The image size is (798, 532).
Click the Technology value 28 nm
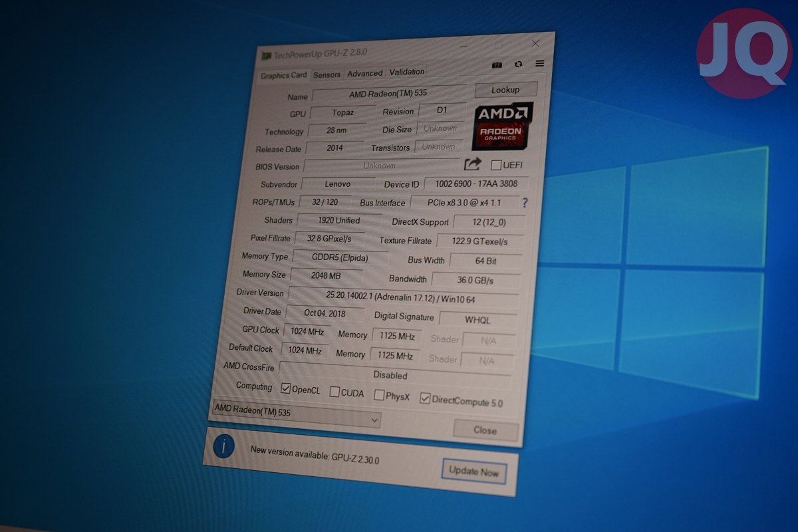pos(336,130)
